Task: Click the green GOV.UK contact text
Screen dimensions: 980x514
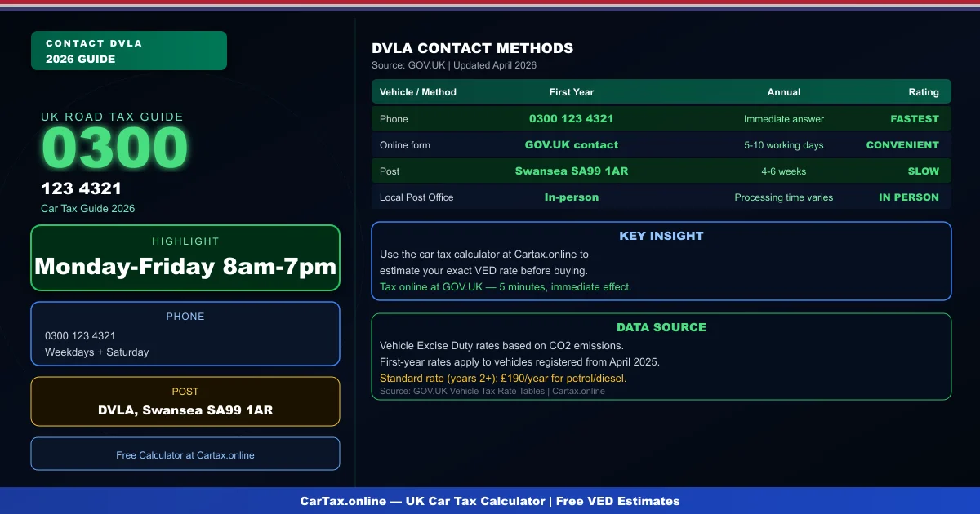Action: coord(572,144)
